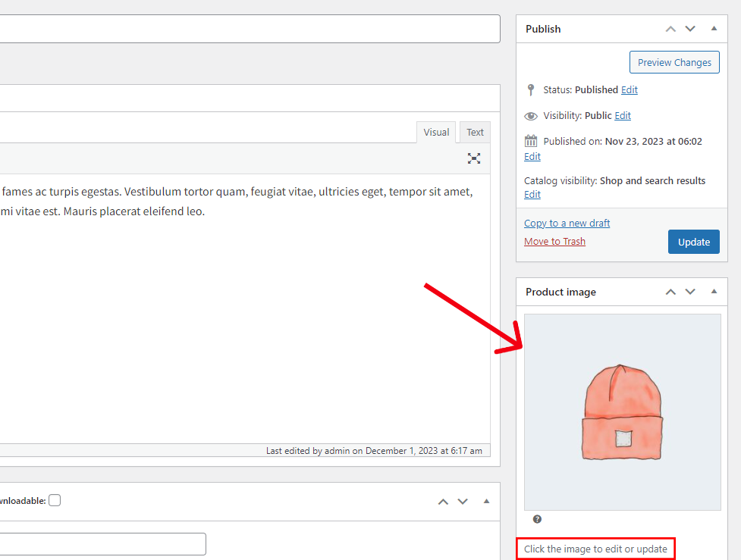
Task: Move product data panel down
Action: click(463, 502)
